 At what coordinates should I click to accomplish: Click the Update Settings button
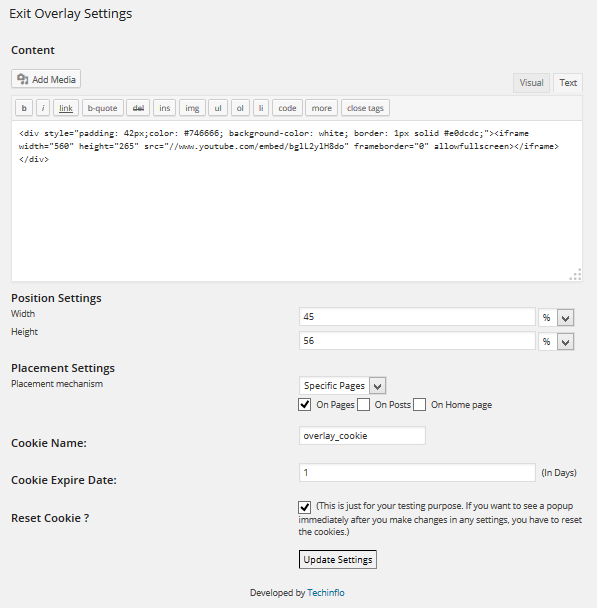[338, 560]
